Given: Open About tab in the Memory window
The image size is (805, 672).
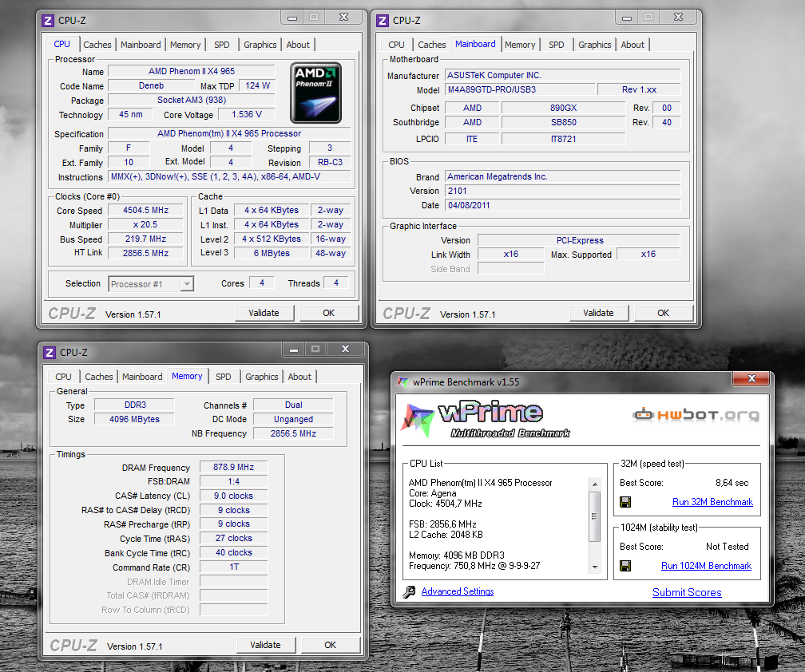Looking at the screenshot, I should [299, 377].
